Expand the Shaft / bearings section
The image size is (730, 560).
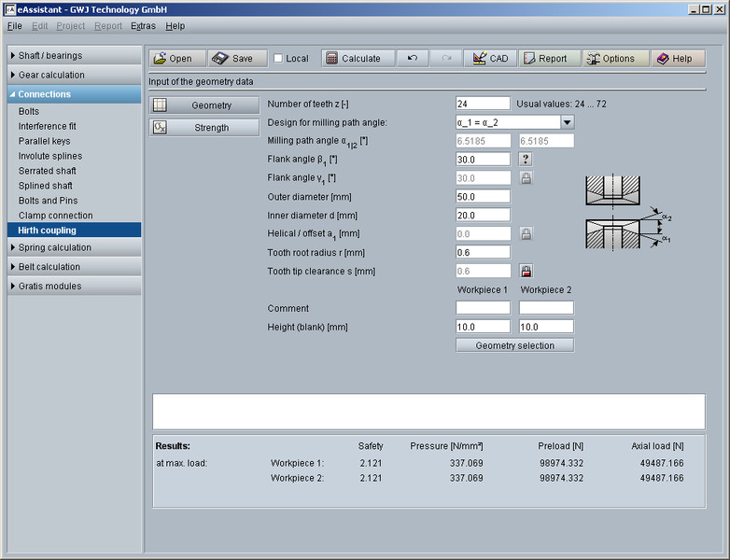click(73, 56)
